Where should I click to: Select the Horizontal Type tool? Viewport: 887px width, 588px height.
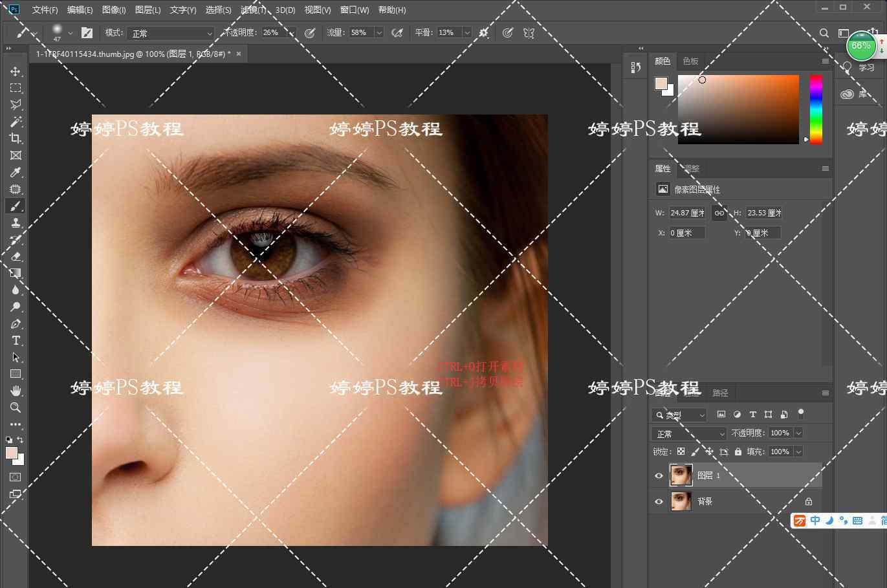tap(16, 340)
